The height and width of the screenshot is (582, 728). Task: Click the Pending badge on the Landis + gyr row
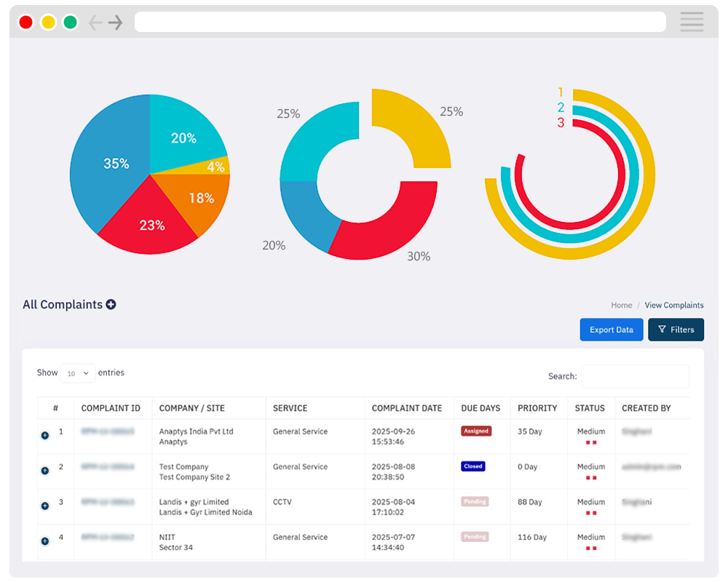tap(474, 501)
